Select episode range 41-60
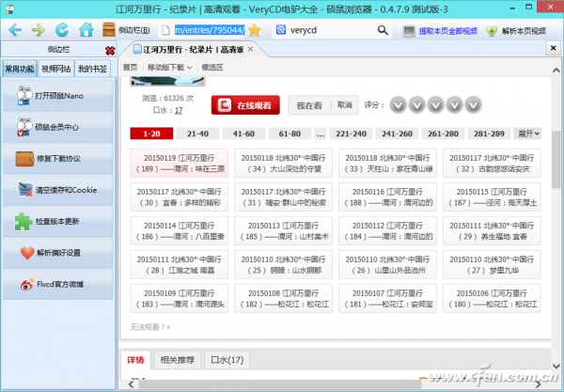The image size is (564, 392). pyautogui.click(x=243, y=133)
